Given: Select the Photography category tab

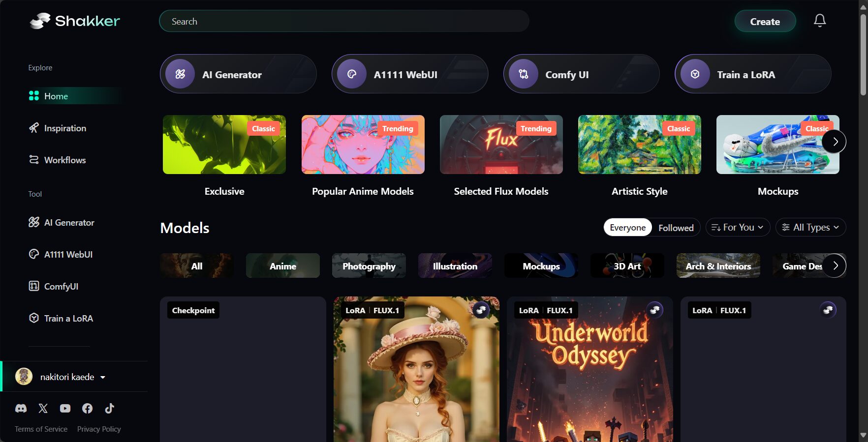Looking at the screenshot, I should tap(369, 265).
